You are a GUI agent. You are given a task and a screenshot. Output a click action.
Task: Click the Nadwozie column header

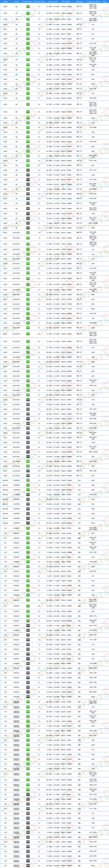(x=79, y=1)
